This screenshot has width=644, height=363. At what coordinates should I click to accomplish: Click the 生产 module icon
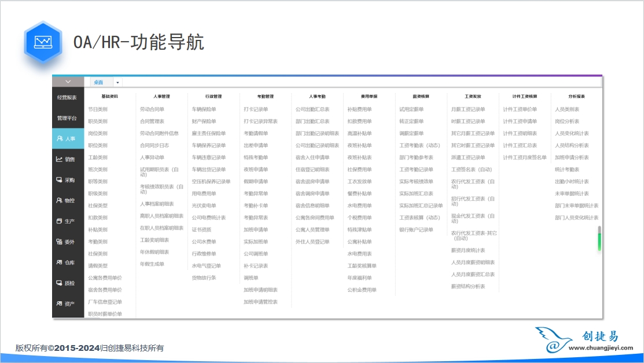(x=59, y=221)
